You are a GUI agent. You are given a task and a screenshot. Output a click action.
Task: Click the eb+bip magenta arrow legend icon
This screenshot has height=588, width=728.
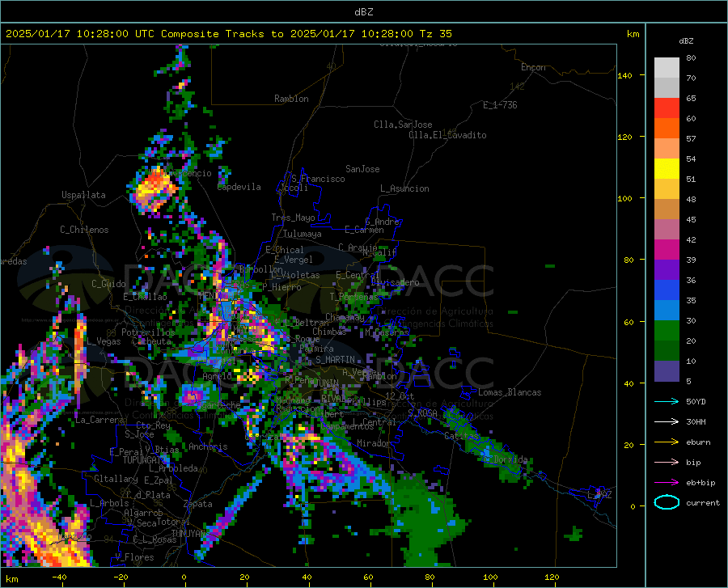667,483
